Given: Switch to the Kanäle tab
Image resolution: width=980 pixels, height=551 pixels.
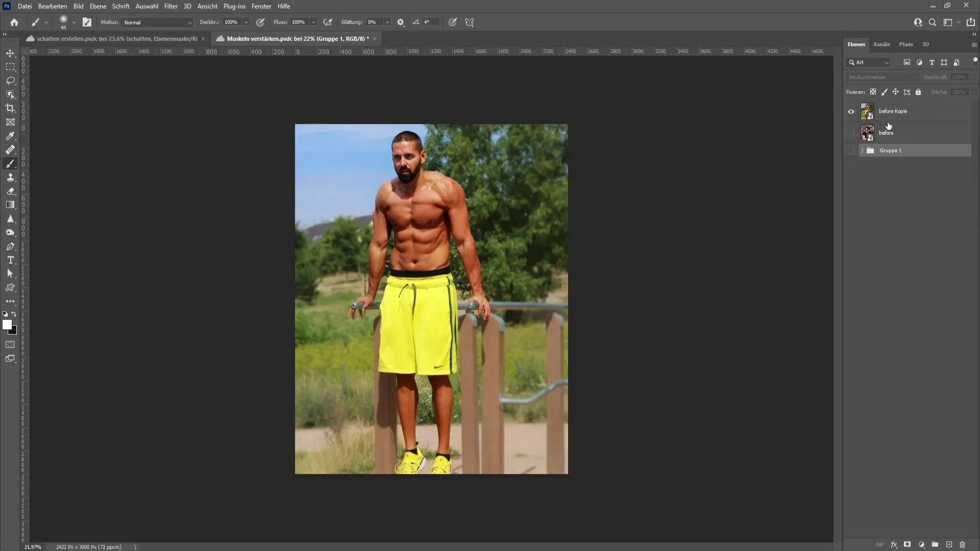Looking at the screenshot, I should [881, 44].
